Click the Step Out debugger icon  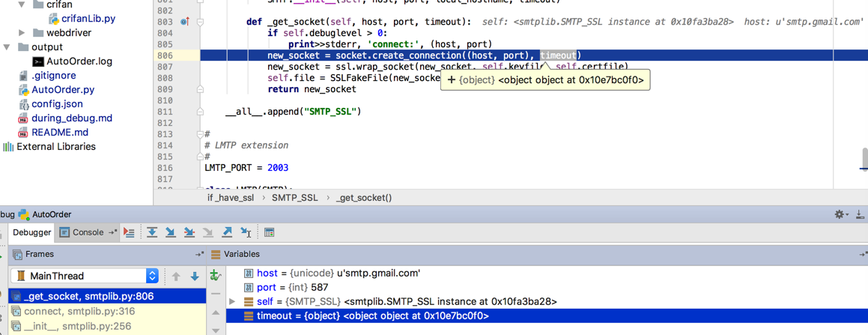pyautogui.click(x=227, y=232)
